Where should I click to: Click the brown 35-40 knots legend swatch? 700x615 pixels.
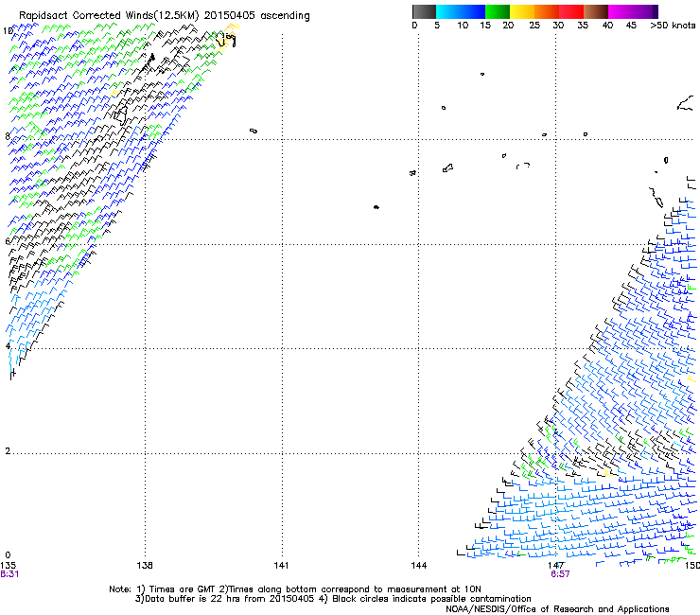click(x=596, y=11)
